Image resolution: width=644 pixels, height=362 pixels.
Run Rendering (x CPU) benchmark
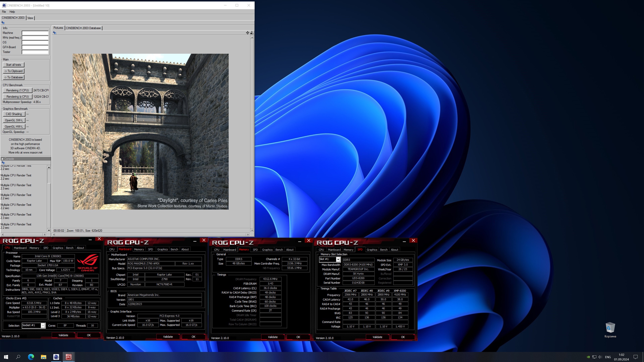coord(18,97)
